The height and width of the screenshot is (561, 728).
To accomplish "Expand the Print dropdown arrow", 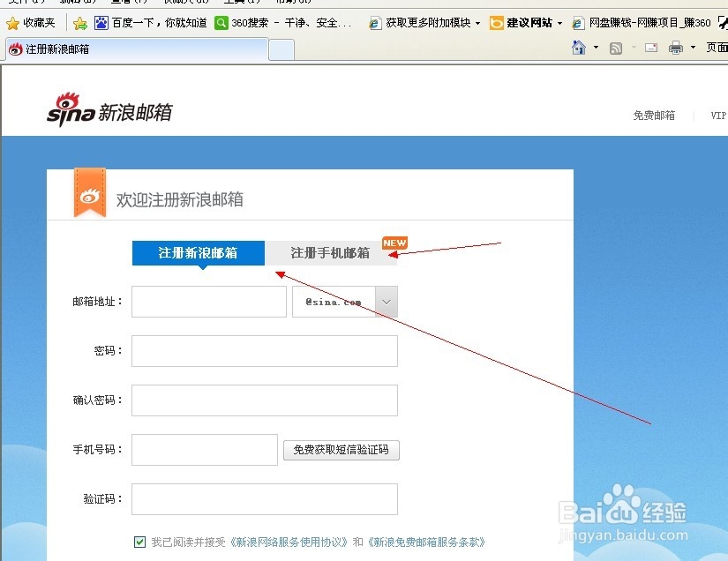I will [x=694, y=48].
